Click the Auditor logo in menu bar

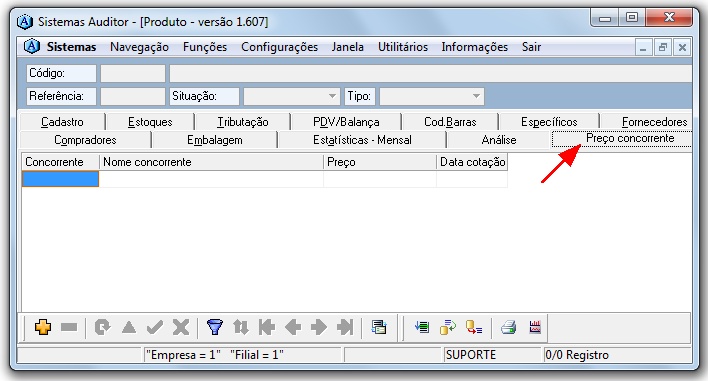tap(32, 46)
